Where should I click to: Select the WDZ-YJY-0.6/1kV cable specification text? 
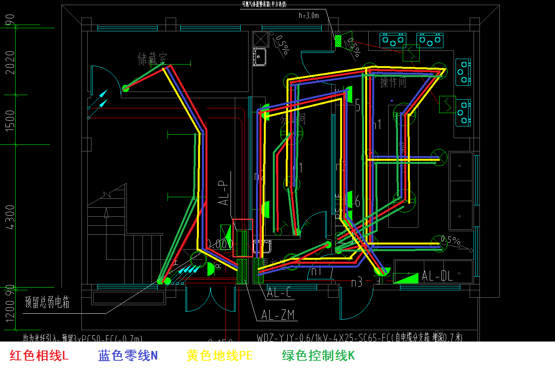tap(359, 337)
